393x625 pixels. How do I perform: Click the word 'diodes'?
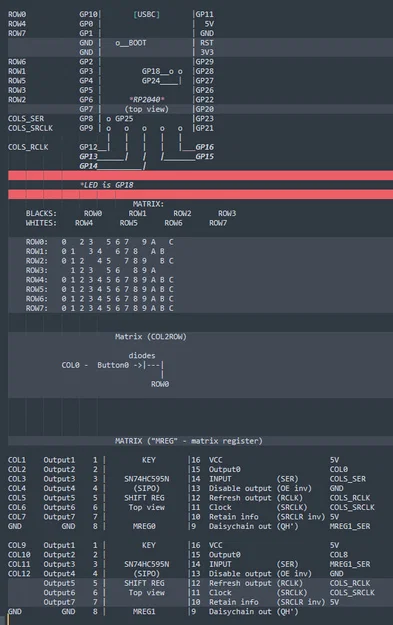coord(142,356)
